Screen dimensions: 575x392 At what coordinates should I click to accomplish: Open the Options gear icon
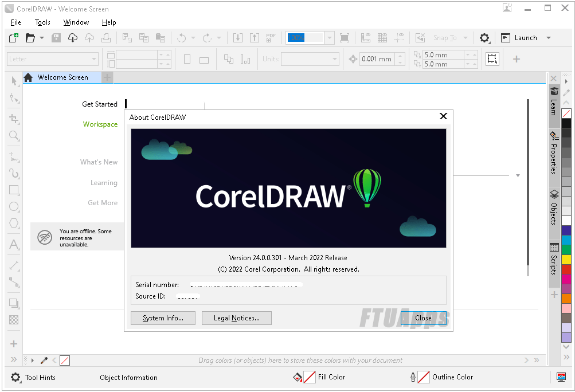pyautogui.click(x=484, y=38)
